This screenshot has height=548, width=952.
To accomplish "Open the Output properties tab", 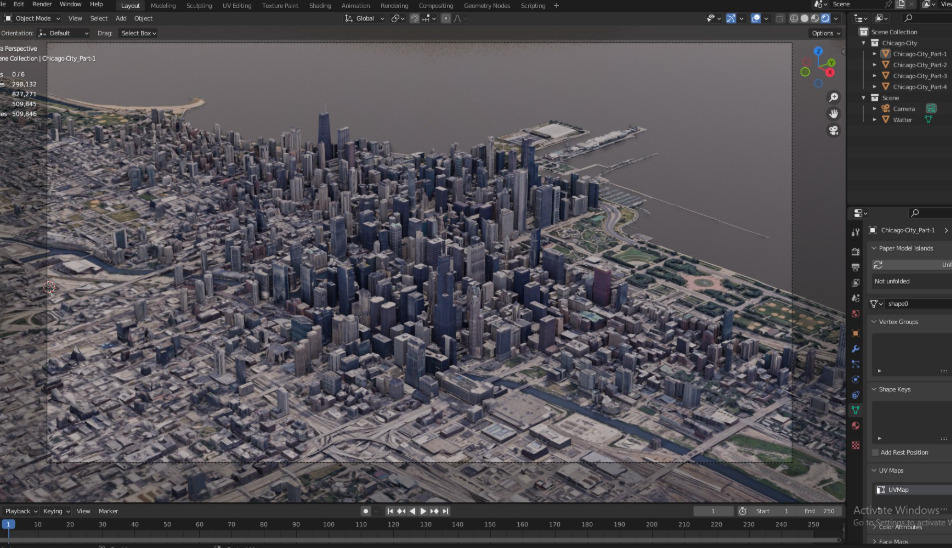I will [855, 267].
